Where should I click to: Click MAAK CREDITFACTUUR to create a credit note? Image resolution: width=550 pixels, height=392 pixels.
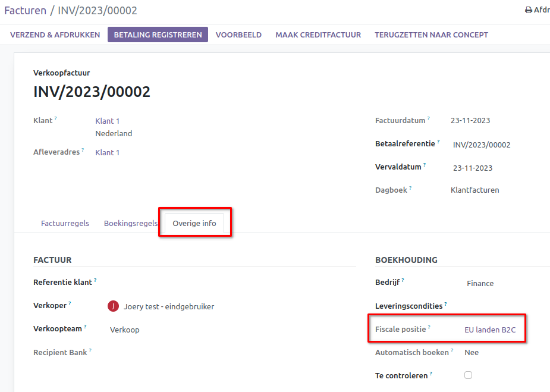318,35
